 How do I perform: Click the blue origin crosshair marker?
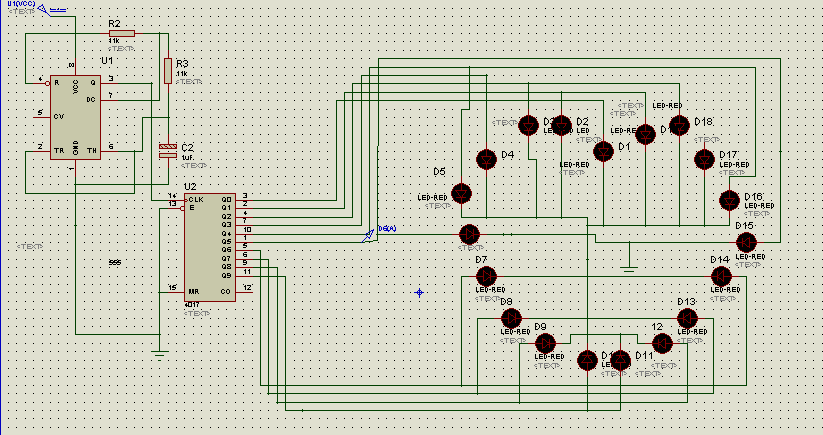(419, 293)
